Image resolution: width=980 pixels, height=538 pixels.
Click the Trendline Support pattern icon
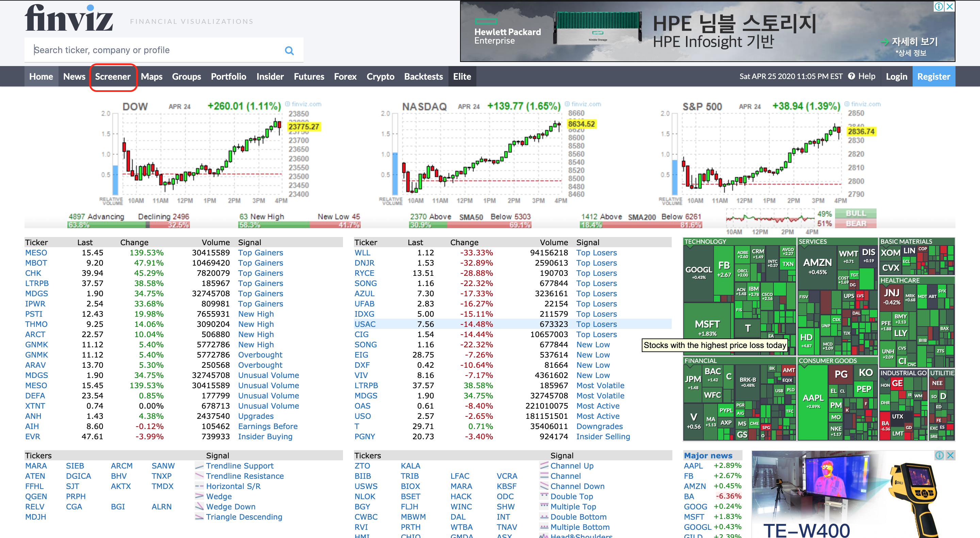pyautogui.click(x=199, y=466)
